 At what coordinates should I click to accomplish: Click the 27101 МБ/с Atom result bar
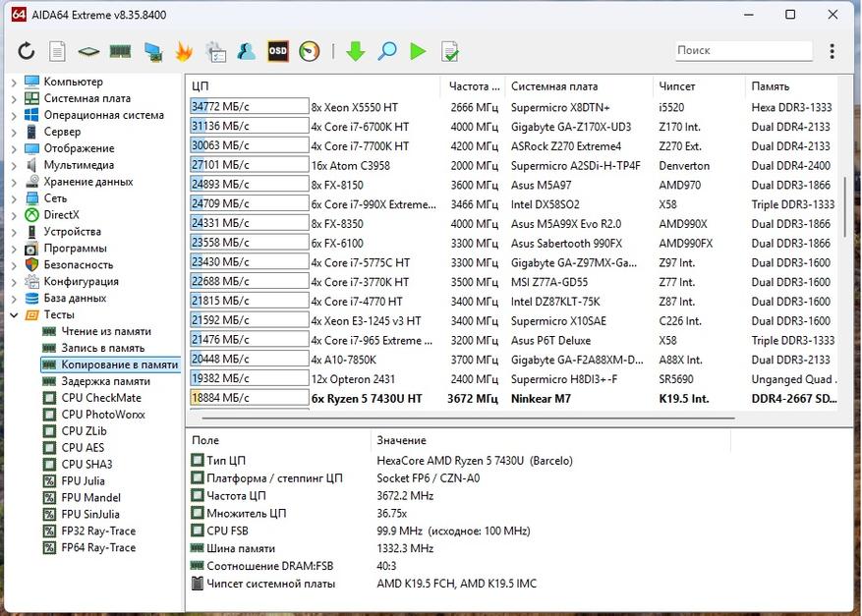pyautogui.click(x=250, y=165)
